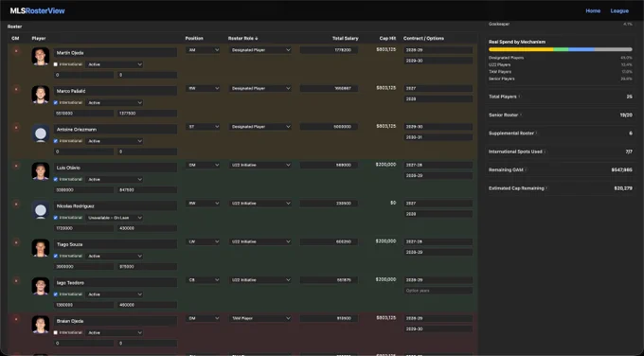Image resolution: width=644 pixels, height=356 pixels.
Task: Edit the Tiago Souza name field
Action: [x=116, y=244]
